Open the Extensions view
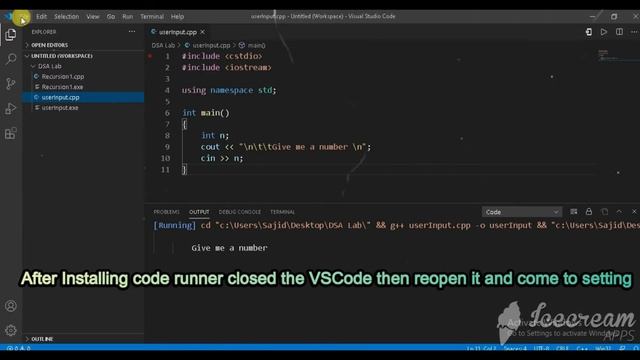Viewport: 640px width, 360px height. (11, 133)
